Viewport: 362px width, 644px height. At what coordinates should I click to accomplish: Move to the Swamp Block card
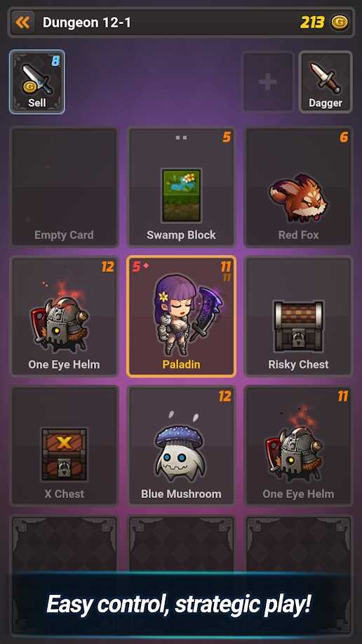point(181,187)
